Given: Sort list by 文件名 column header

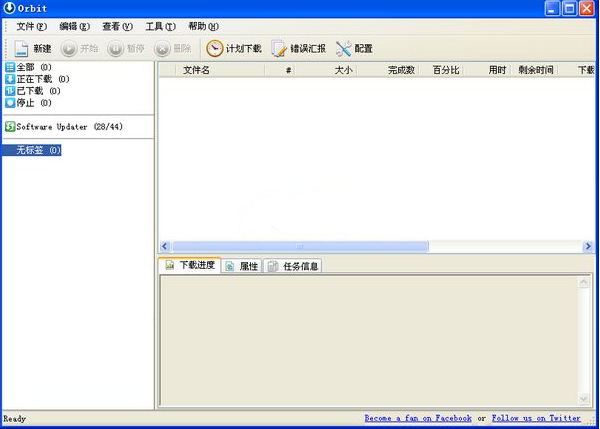Looking at the screenshot, I should point(196,70).
